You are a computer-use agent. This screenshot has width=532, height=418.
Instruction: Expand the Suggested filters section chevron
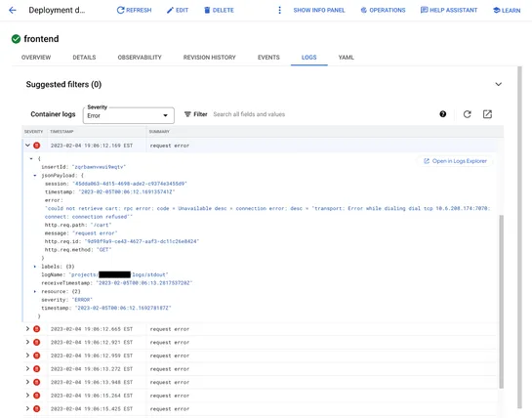(498, 84)
